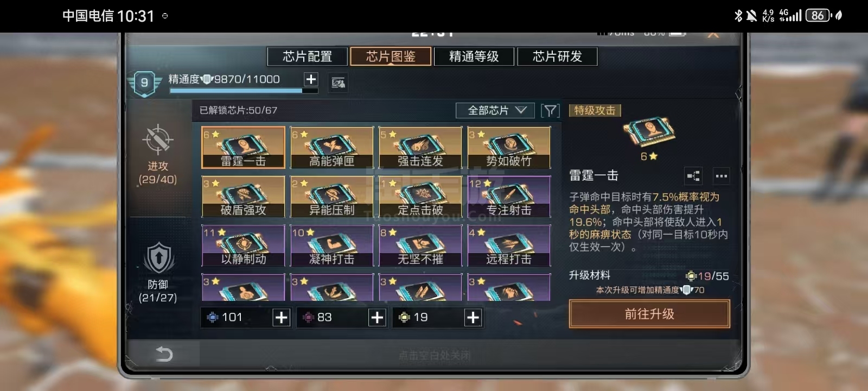868x391 pixels.
Task: Click the chip relation tree icon
Action: click(x=693, y=176)
